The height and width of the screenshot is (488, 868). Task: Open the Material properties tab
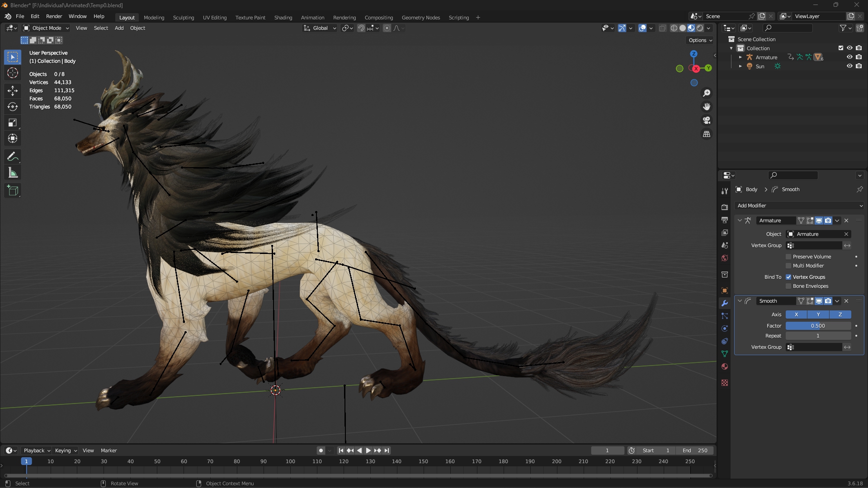(x=725, y=366)
